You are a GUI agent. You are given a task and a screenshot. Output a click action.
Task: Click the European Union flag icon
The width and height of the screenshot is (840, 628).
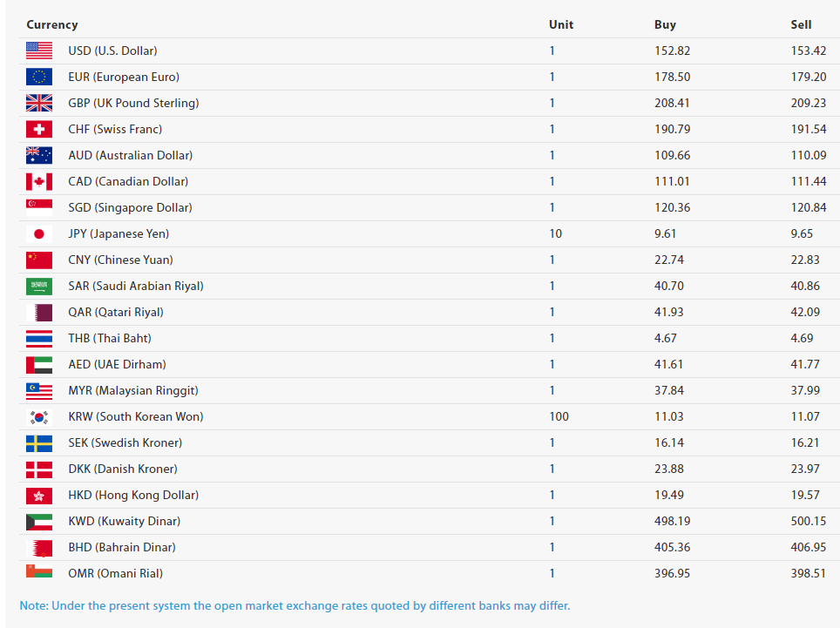[39, 78]
